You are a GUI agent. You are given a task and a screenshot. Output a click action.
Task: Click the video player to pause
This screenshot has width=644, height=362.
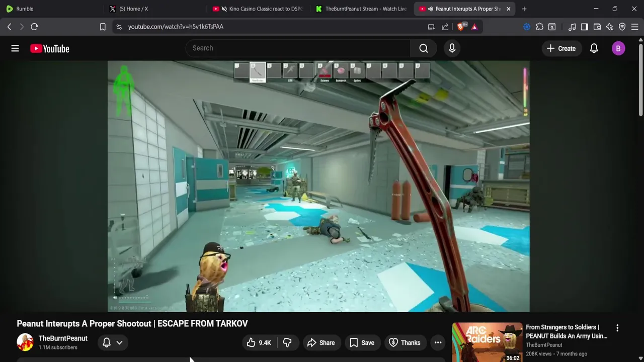[318, 186]
